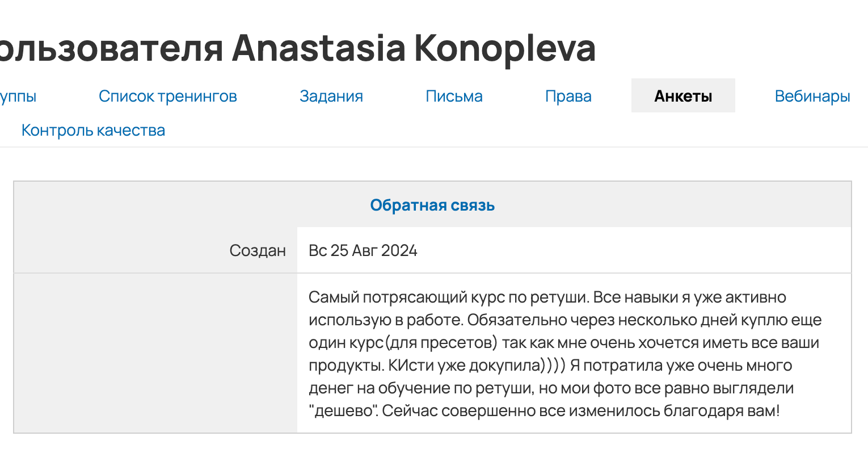Screen dimensions: 868x453
Task: Open the "Вебинары" tab
Action: click(812, 96)
